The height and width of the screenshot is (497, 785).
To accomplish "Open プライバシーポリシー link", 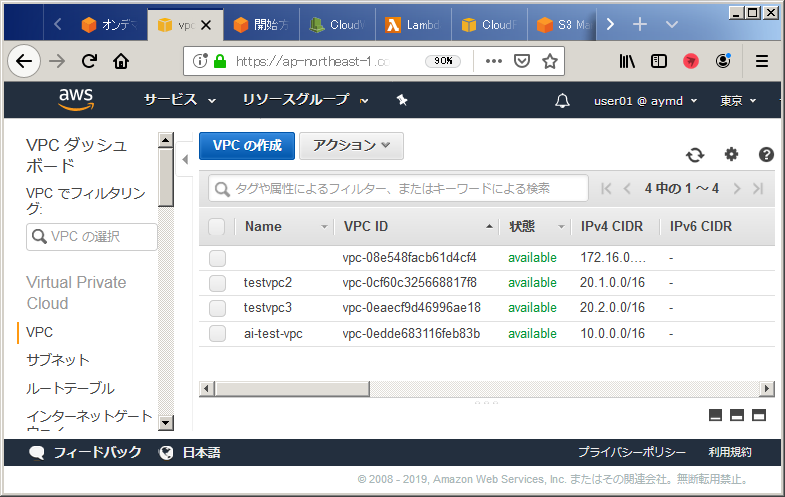I will coord(632,452).
